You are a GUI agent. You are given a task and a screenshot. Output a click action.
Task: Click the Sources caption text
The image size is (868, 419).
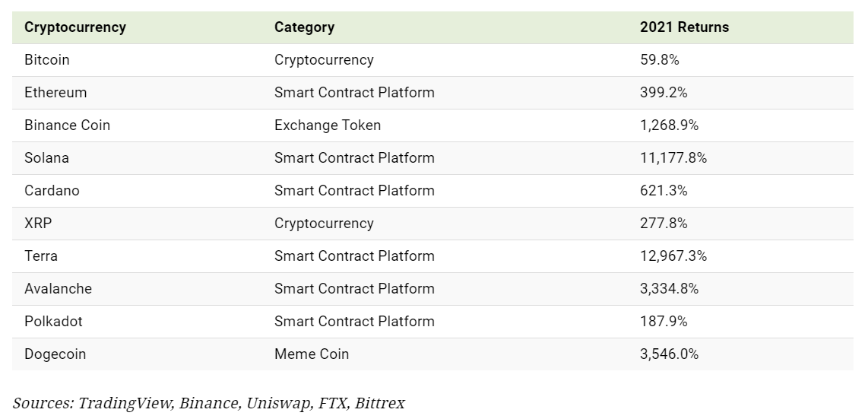(208, 403)
